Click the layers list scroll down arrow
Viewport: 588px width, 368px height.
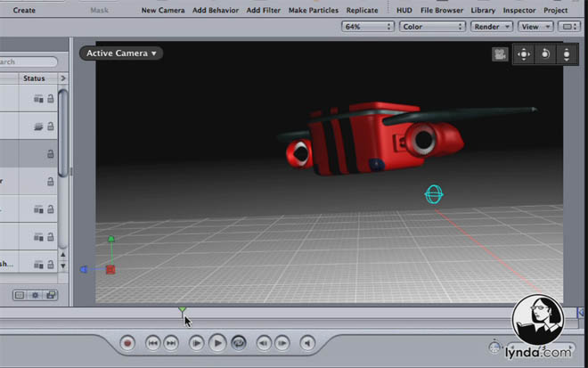tap(63, 266)
